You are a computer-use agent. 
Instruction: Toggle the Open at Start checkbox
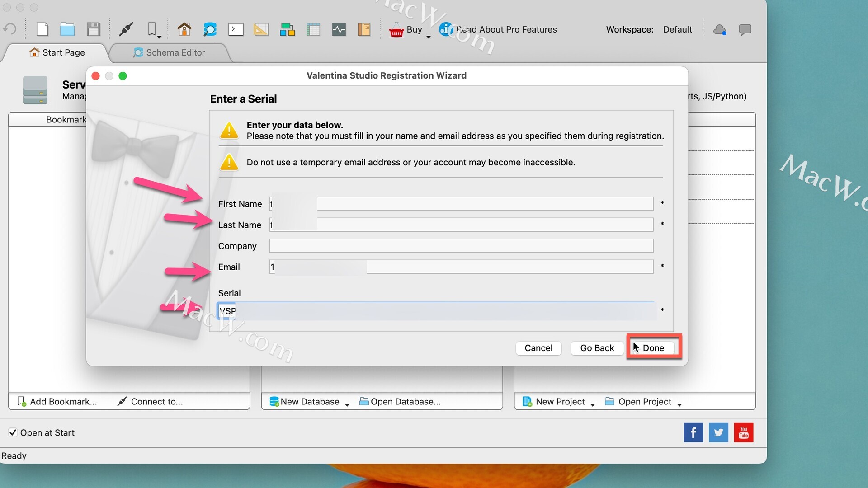tap(13, 432)
